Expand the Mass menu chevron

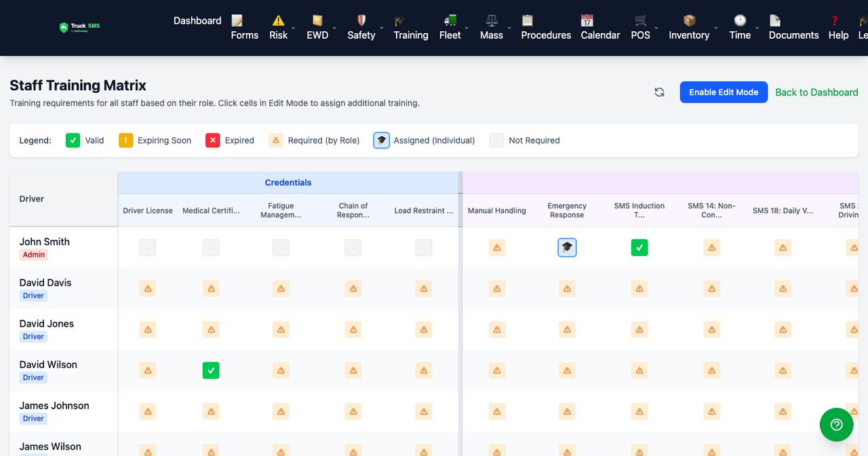(x=509, y=28)
